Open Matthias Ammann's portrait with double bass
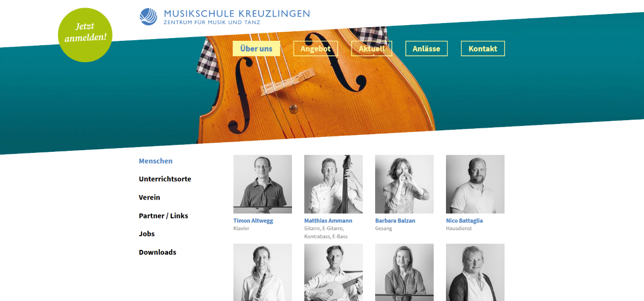The image size is (644, 301). 333,184
